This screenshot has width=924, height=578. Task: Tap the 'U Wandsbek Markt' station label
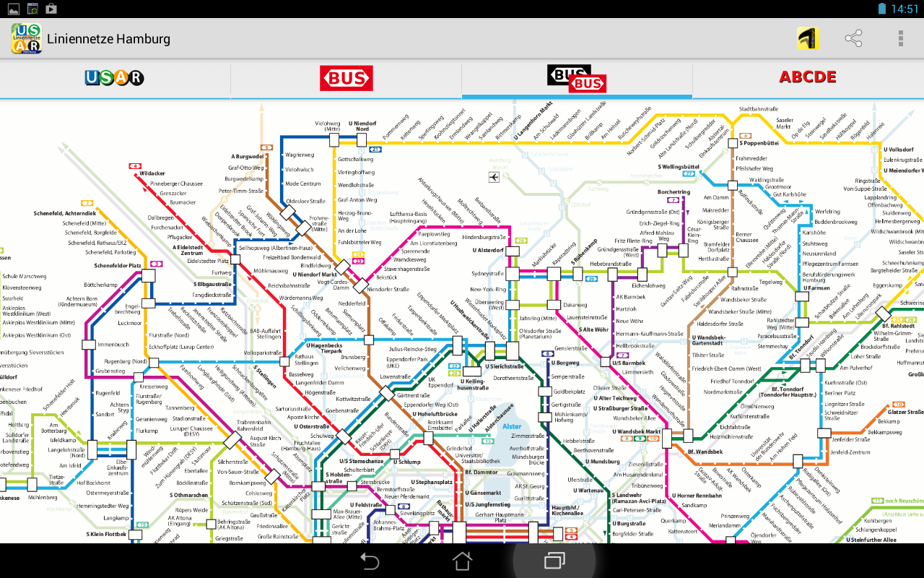637,431
